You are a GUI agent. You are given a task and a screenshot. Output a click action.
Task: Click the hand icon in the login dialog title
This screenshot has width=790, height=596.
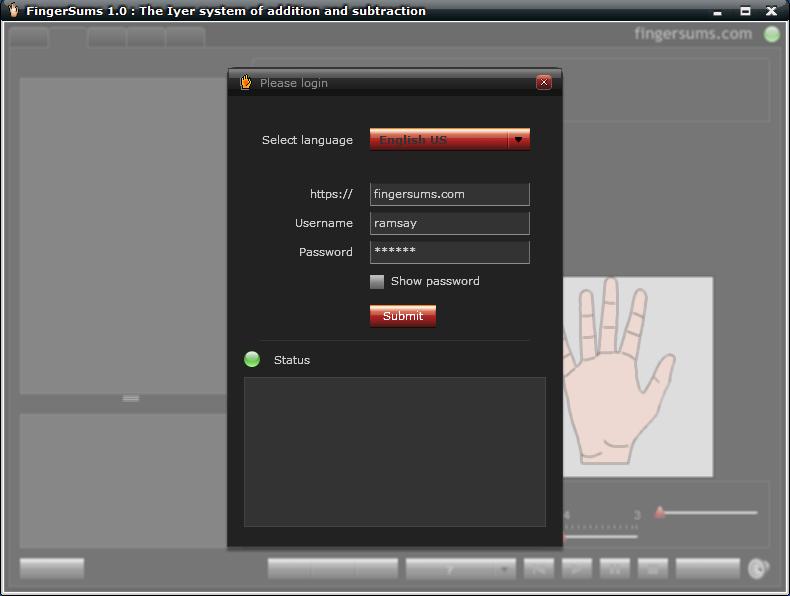point(245,83)
